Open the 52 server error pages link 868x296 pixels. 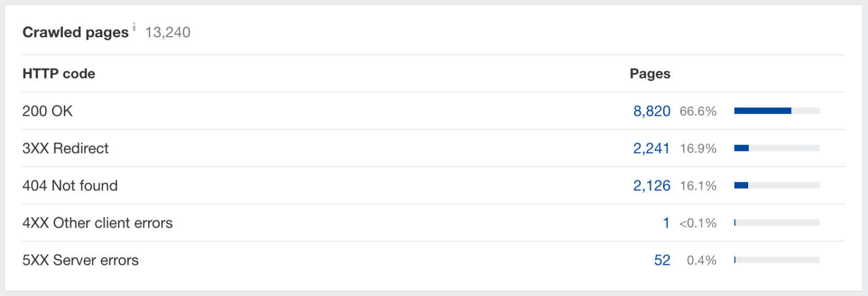tap(662, 260)
